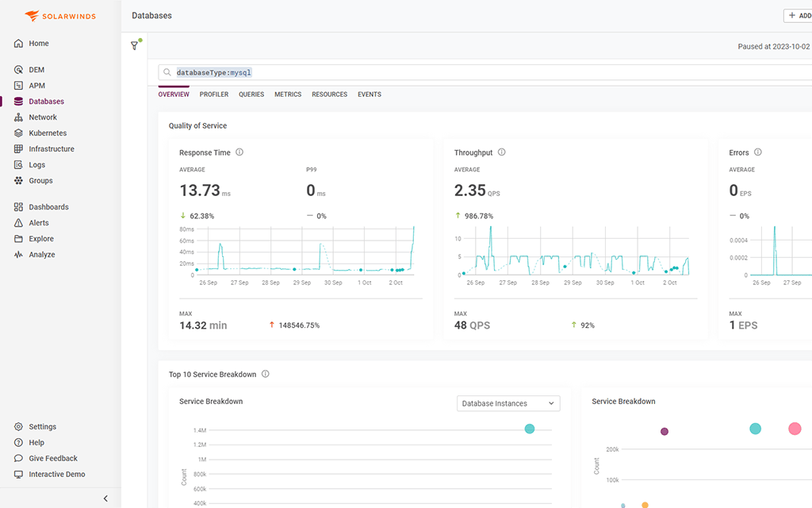Image resolution: width=812 pixels, height=508 pixels.
Task: Open the Database Instances dropdown
Action: point(507,403)
